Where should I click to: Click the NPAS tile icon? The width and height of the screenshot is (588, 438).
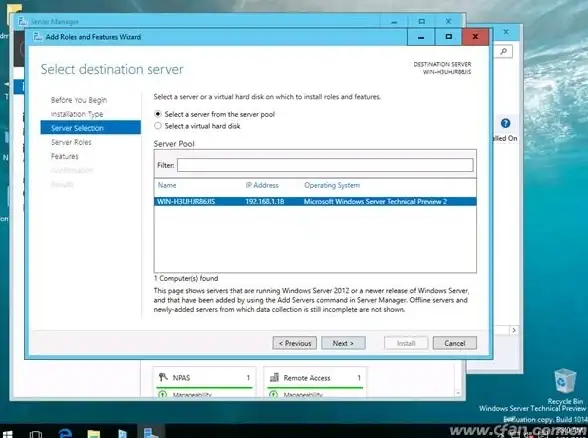163,377
